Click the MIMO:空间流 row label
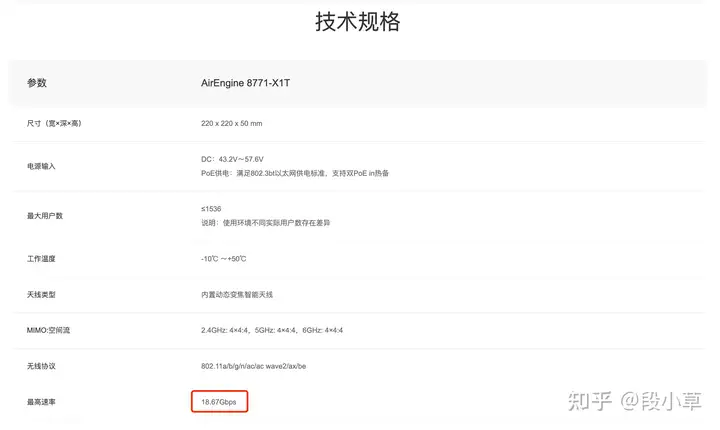Viewport: 720px width, 430px height. [x=48, y=330]
